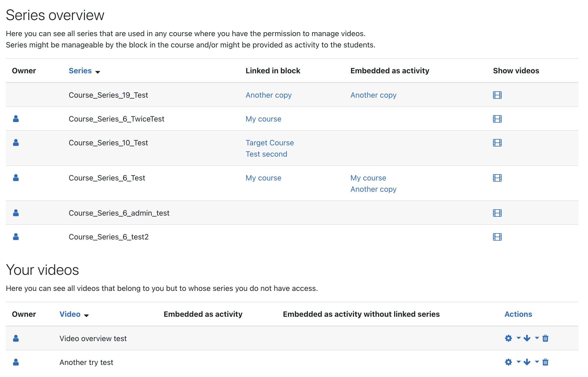Toggle sort arrow next to Video header
The height and width of the screenshot is (377, 588).
pyautogui.click(x=86, y=316)
